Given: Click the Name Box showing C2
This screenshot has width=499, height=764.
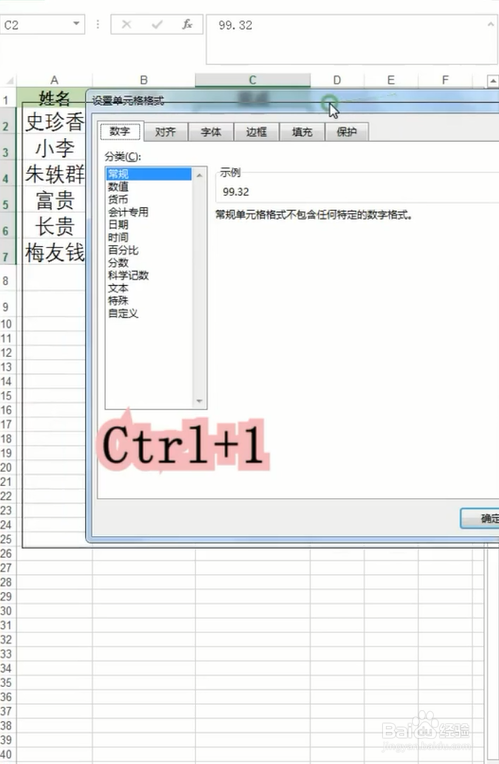Looking at the screenshot, I should point(42,24).
